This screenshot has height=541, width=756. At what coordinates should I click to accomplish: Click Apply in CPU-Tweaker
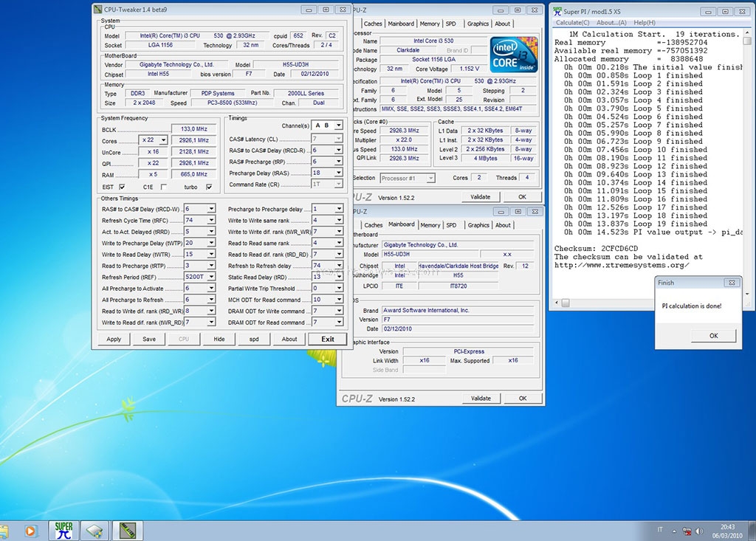tap(114, 339)
